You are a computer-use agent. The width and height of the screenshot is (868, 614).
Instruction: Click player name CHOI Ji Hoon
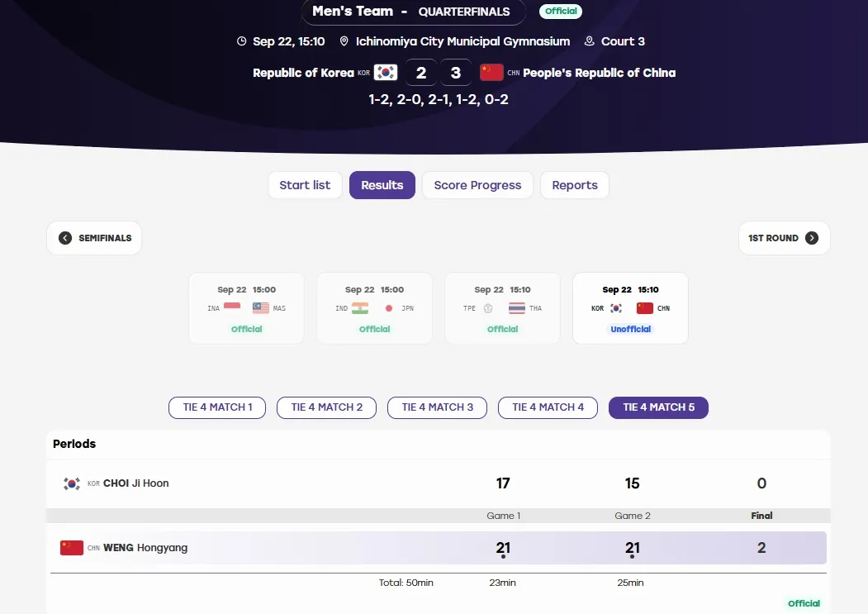tap(136, 483)
